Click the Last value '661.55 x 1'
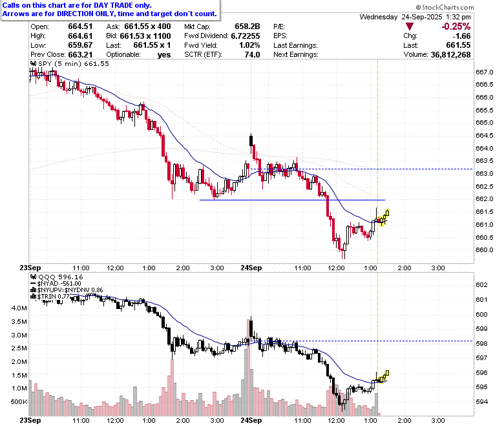The width and height of the screenshot is (504, 426). pyautogui.click(x=152, y=45)
